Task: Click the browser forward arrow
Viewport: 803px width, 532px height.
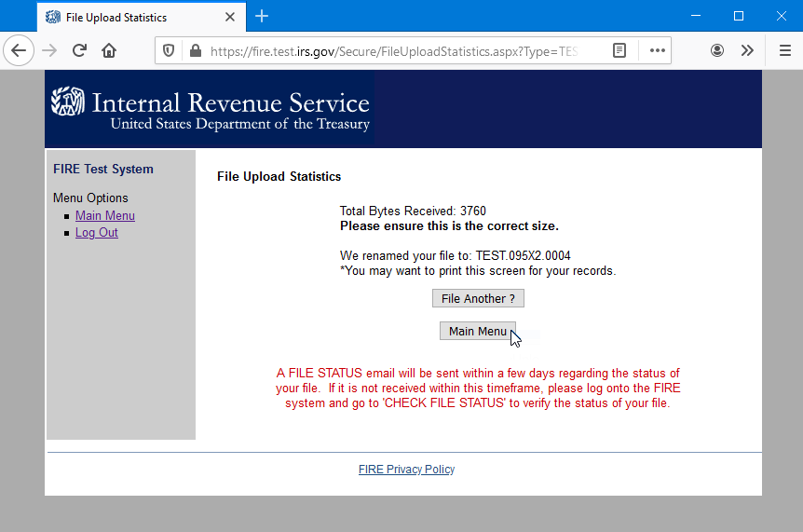Action: 49,50
